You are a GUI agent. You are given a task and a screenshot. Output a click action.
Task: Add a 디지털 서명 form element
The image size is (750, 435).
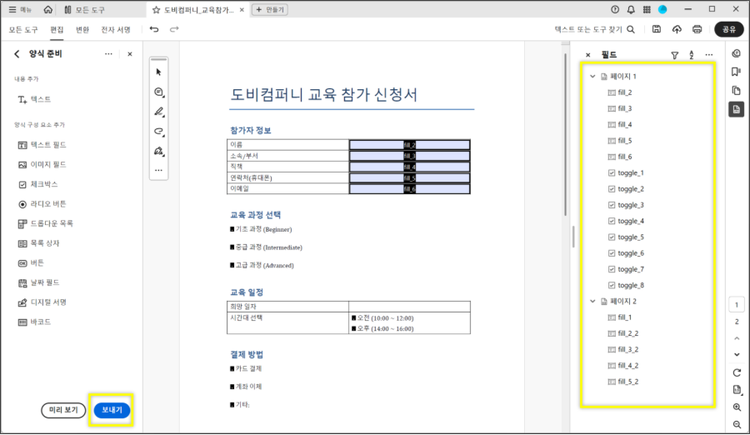[x=42, y=302]
